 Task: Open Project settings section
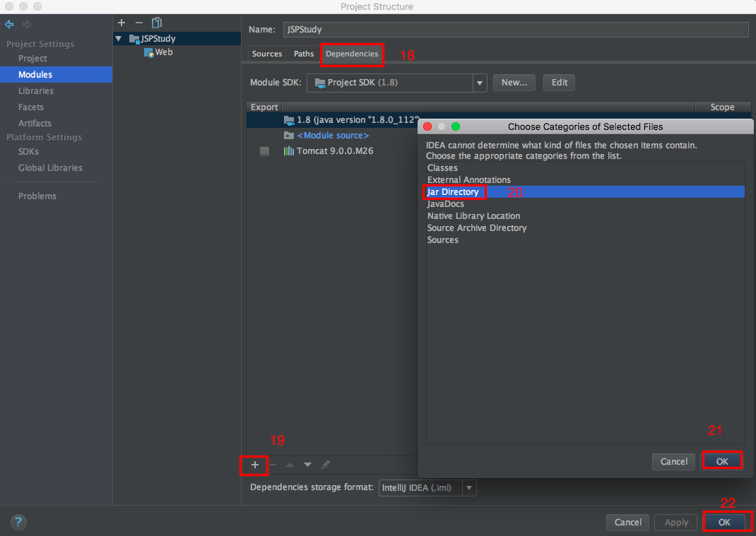(33, 59)
